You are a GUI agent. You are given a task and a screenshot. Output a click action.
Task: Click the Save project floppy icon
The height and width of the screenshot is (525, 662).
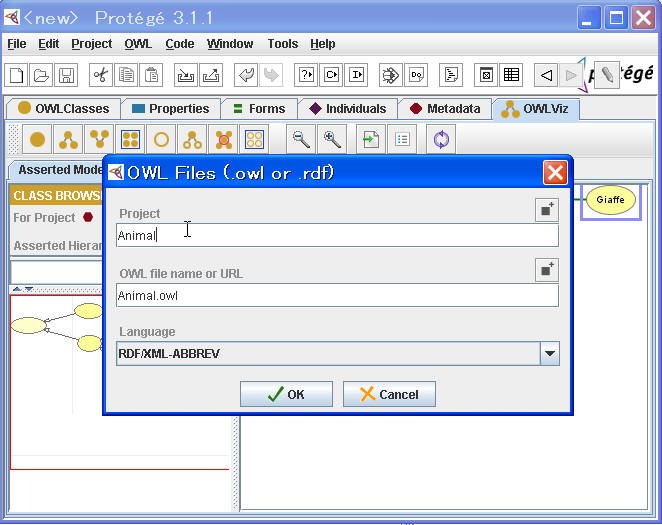pyautogui.click(x=66, y=75)
